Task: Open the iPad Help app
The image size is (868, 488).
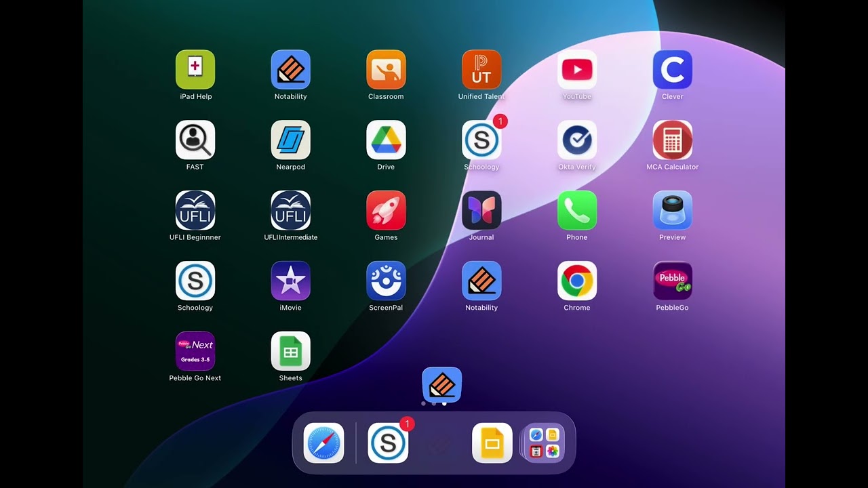Action: (x=195, y=70)
